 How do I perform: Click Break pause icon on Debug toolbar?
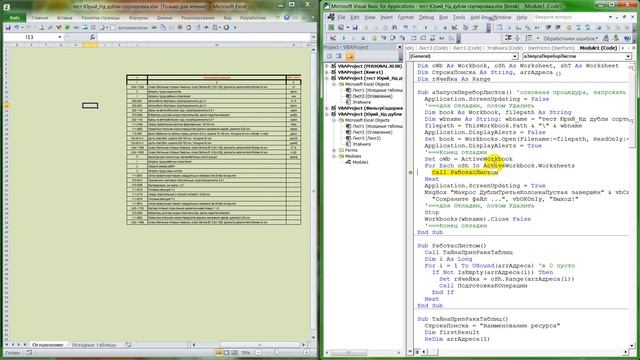coord(353,38)
